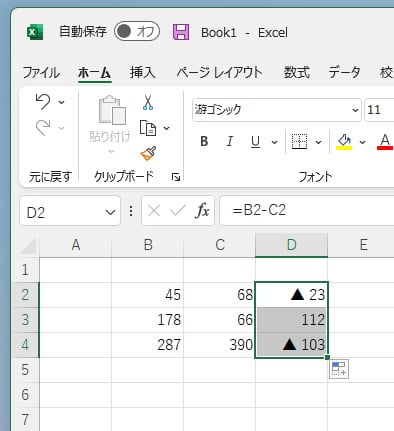The image size is (394, 431).
Task: Click cell containing 178
Action: tap(148, 320)
